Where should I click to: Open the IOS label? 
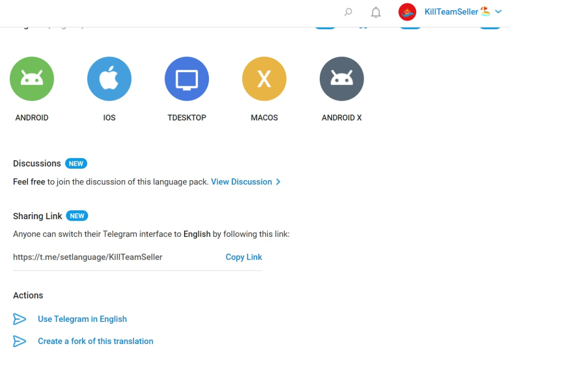109,118
